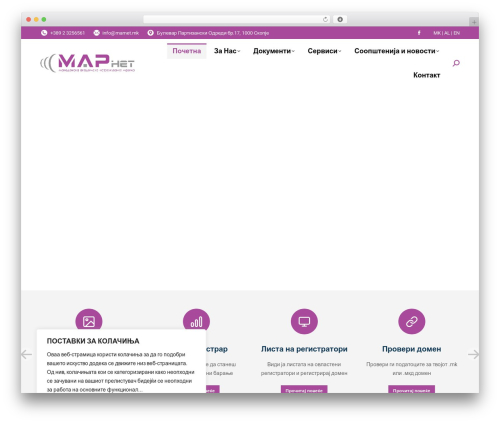Click the phone number +389 2 3256561

pos(67,33)
